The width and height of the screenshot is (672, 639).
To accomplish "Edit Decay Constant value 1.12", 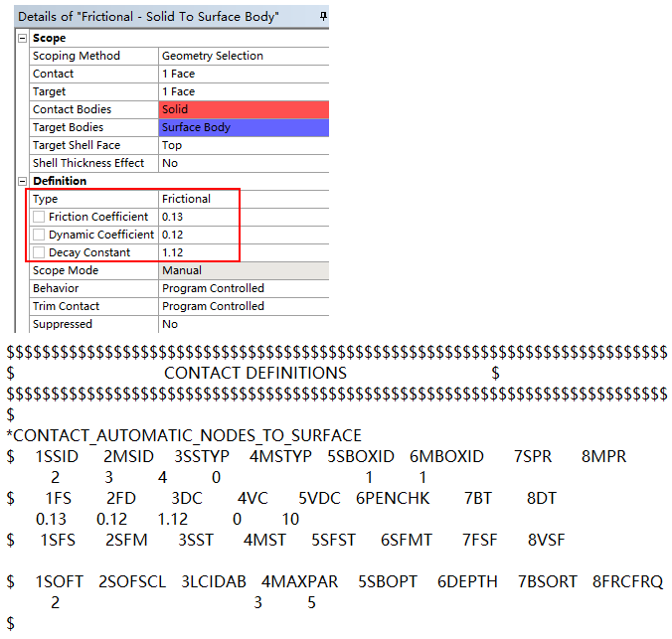I will click(244, 252).
